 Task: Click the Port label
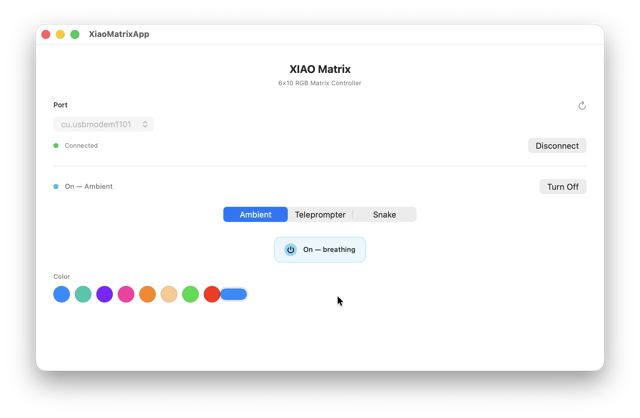(60, 105)
